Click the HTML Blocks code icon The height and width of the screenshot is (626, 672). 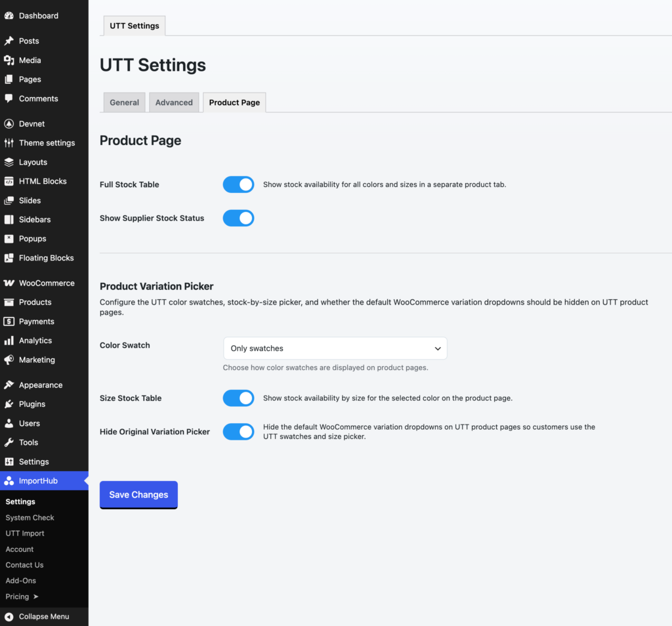9,181
